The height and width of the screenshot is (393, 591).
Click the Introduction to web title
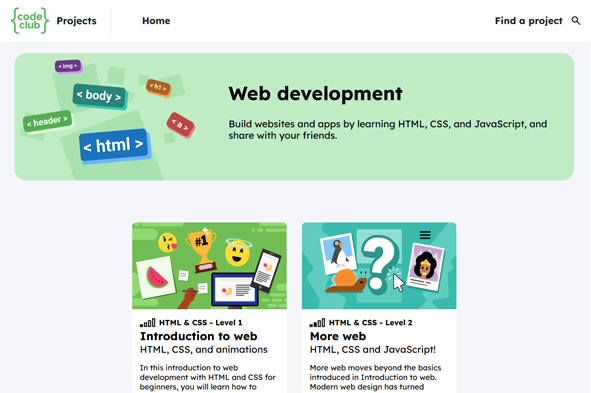click(x=199, y=336)
